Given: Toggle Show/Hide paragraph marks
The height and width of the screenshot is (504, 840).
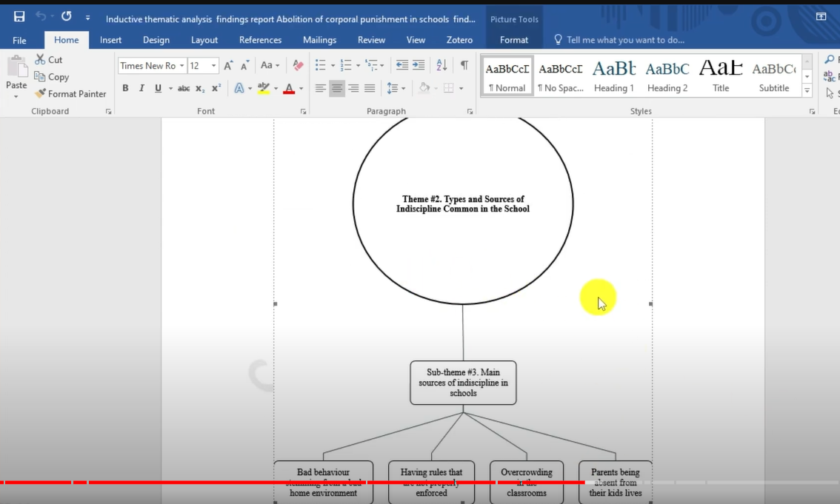Looking at the screenshot, I should point(464,65).
